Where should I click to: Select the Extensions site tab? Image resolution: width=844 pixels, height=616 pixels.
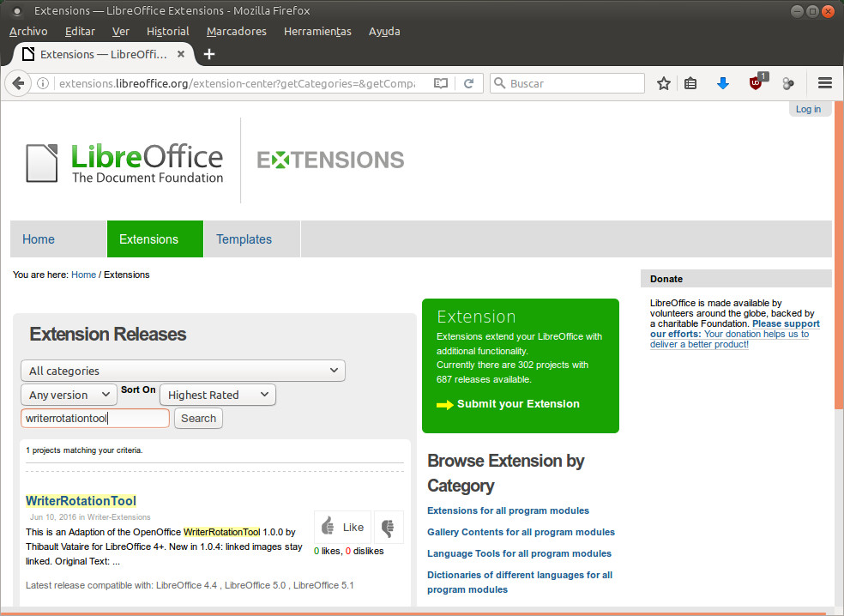[x=155, y=239]
